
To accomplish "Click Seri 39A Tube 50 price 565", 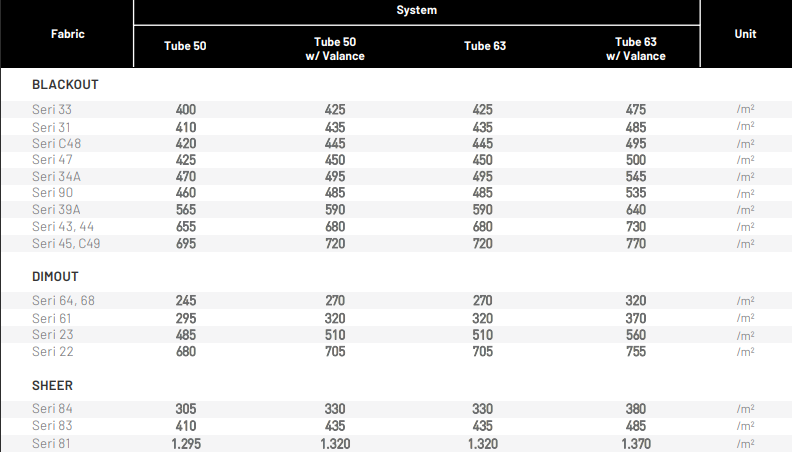I will pos(186,210).
